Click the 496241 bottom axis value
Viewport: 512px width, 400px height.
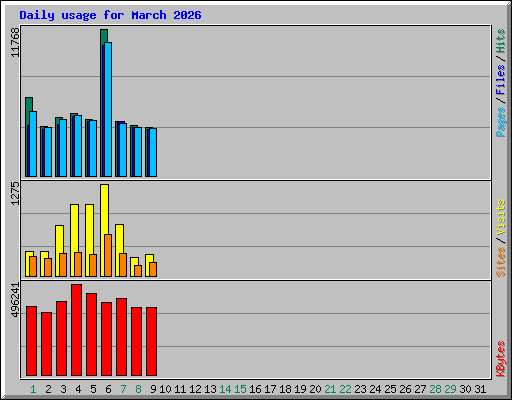tap(15, 300)
